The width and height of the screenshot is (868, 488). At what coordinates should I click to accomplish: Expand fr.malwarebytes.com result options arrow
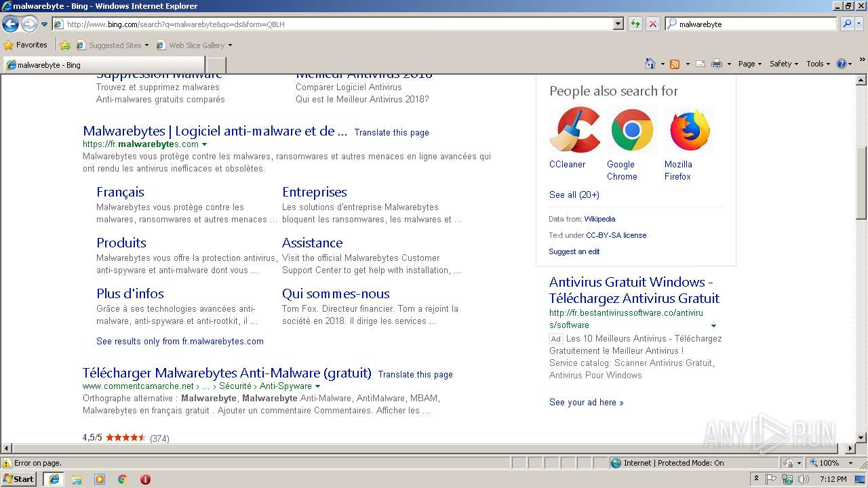[x=205, y=144]
